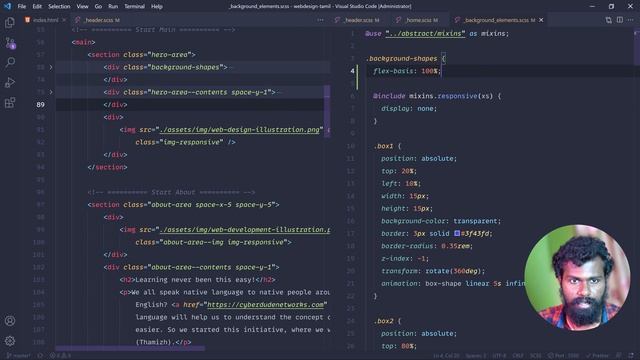
Task: Open the Manage gear menu
Action: coord(10,340)
